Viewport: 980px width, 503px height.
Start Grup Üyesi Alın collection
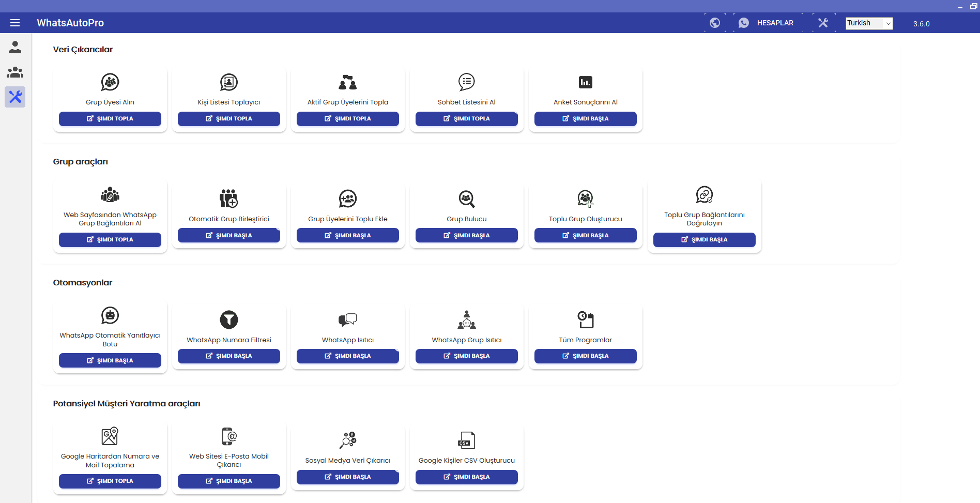[x=110, y=118]
